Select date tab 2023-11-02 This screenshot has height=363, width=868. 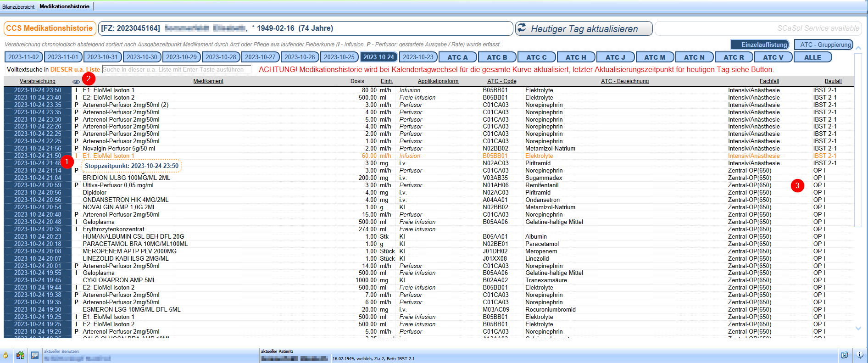point(24,57)
